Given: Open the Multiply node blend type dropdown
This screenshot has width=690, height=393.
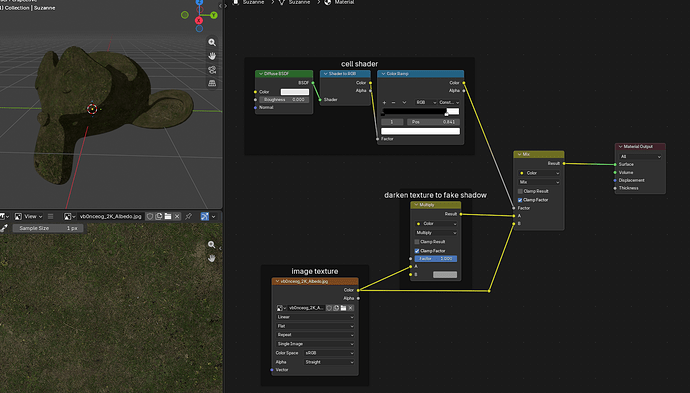Looking at the screenshot, I should (436, 232).
